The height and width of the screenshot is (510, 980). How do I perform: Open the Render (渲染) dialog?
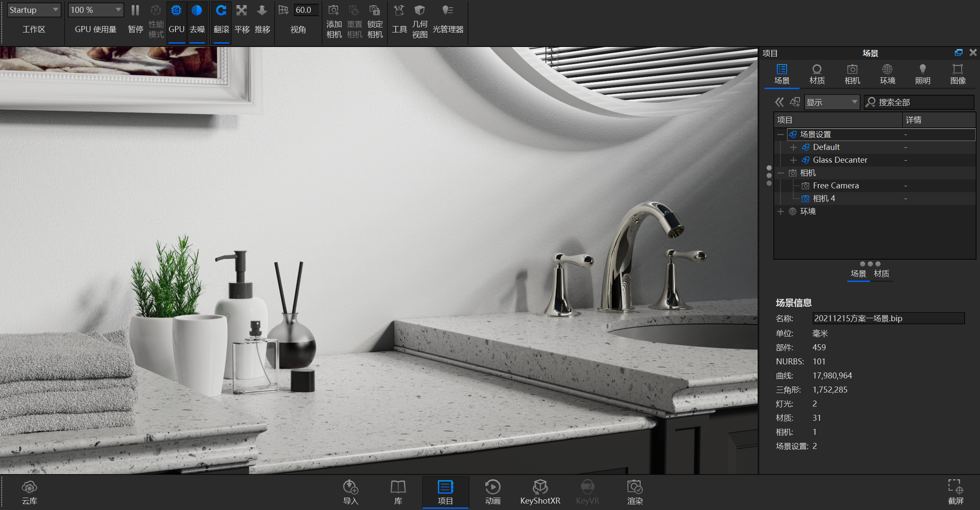coord(635,492)
